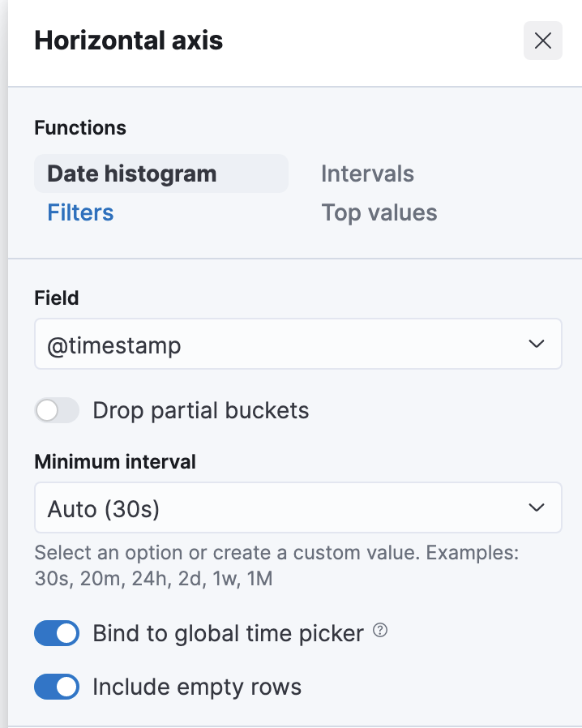The width and height of the screenshot is (582, 728).
Task: Click the Bind to global time picker label
Action: pyautogui.click(x=228, y=633)
